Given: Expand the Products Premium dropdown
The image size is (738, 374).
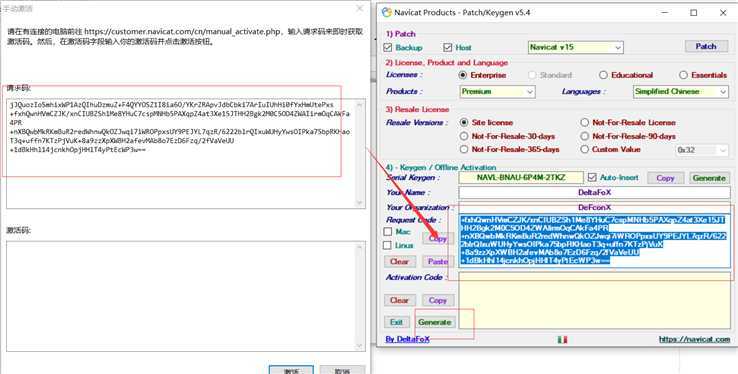Looking at the screenshot, I should click(497, 91).
